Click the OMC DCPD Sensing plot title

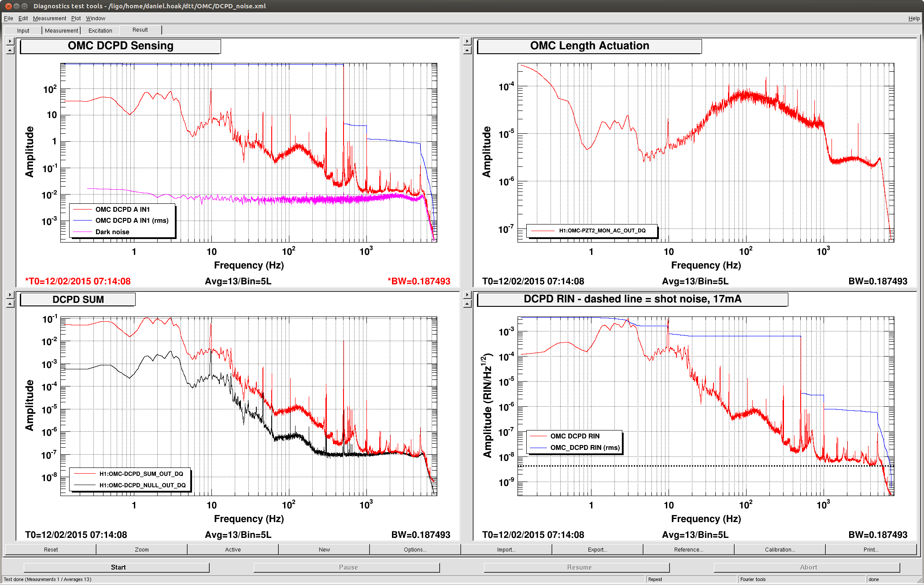[x=121, y=46]
